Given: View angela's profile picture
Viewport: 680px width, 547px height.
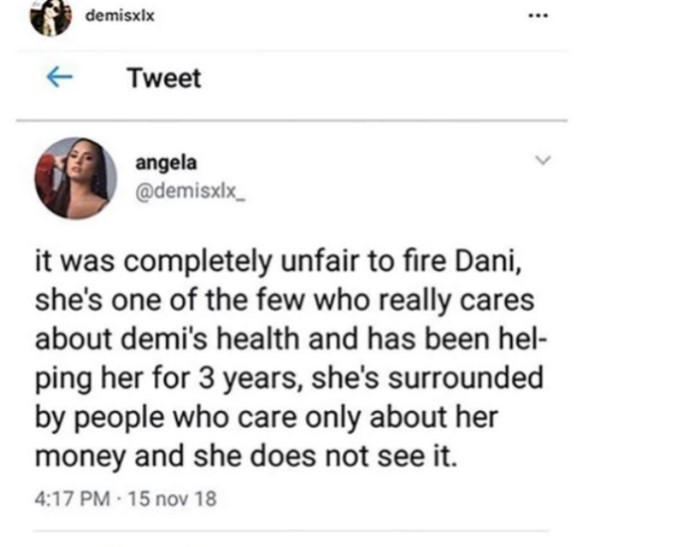Looking at the screenshot, I should (75, 178).
